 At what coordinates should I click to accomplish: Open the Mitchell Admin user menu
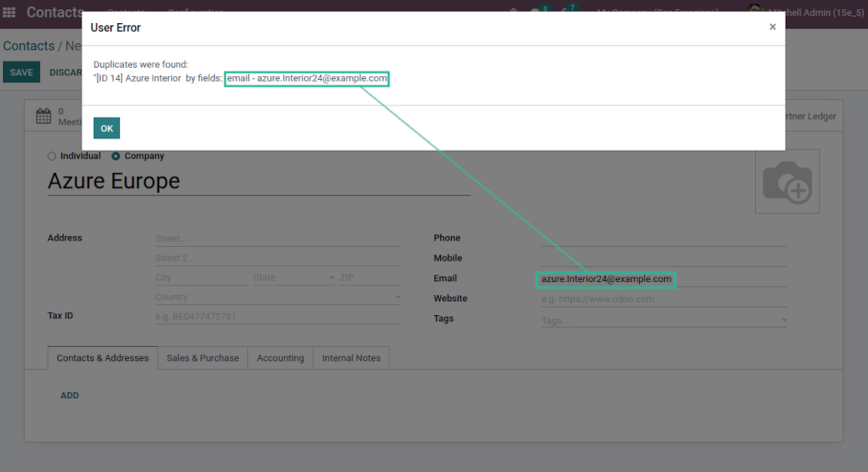click(806, 12)
